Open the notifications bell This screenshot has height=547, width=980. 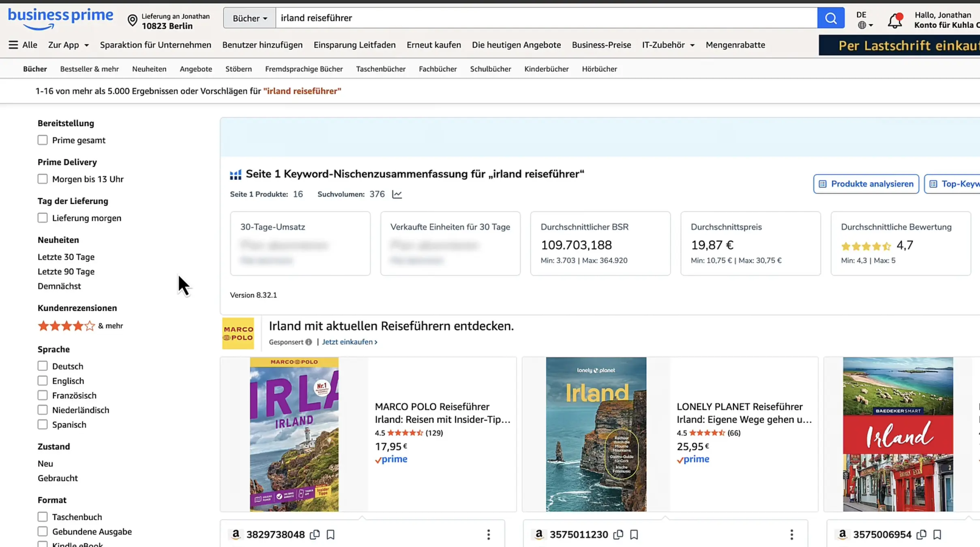(895, 20)
